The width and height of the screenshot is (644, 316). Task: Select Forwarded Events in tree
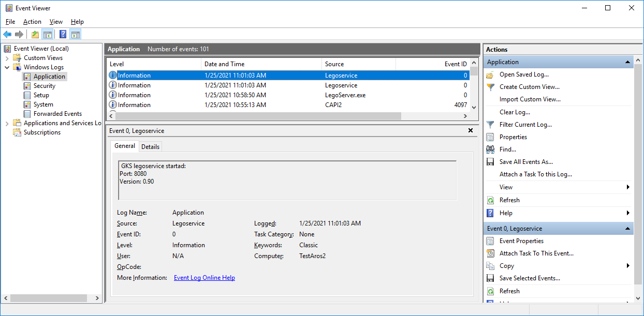57,114
